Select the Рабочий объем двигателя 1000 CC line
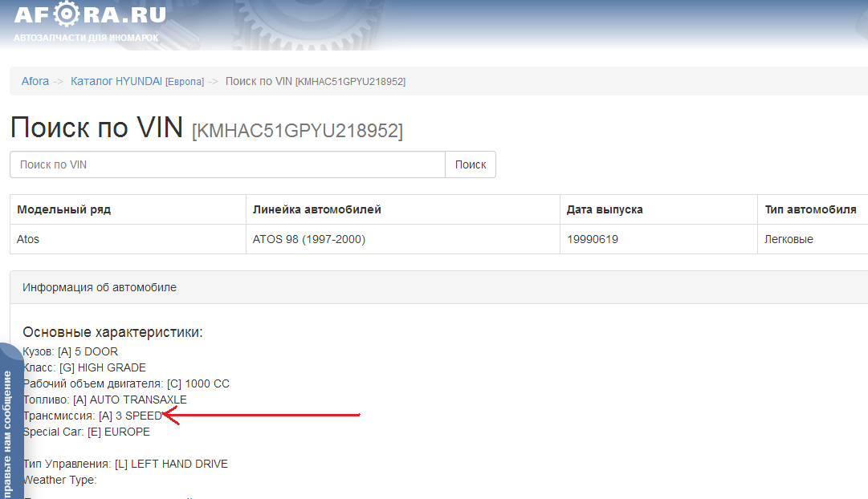The height and width of the screenshot is (499, 868). [x=126, y=383]
